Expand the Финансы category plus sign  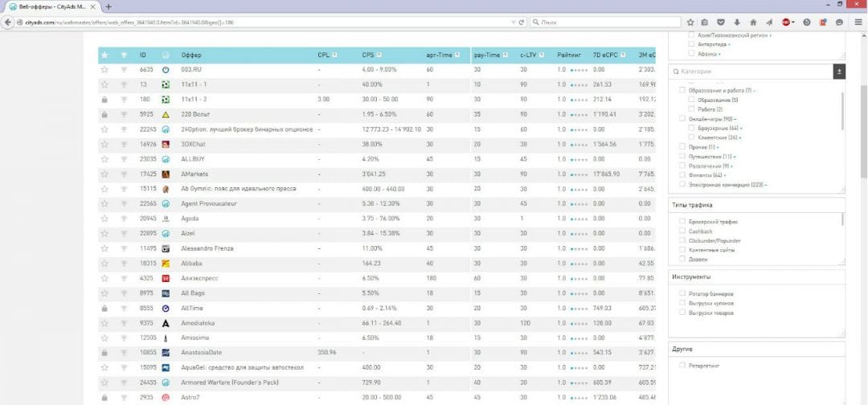(726, 175)
